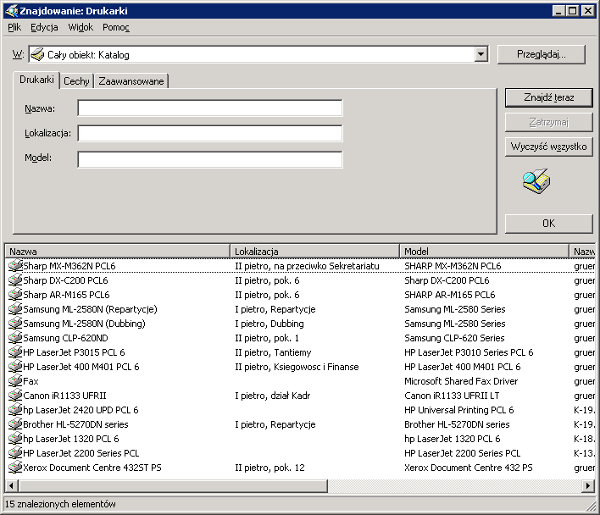Select location 'II pietro, na przeciwko Sekretariatu'
Image resolution: width=600 pixels, height=515 pixels.
coord(307,266)
